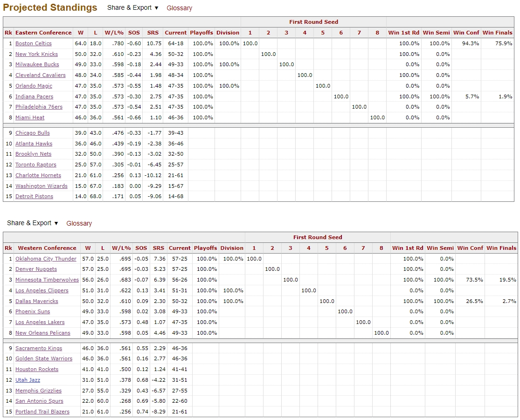Select Hornets SRS value -10.12
The image size is (520, 420).
[153, 175]
